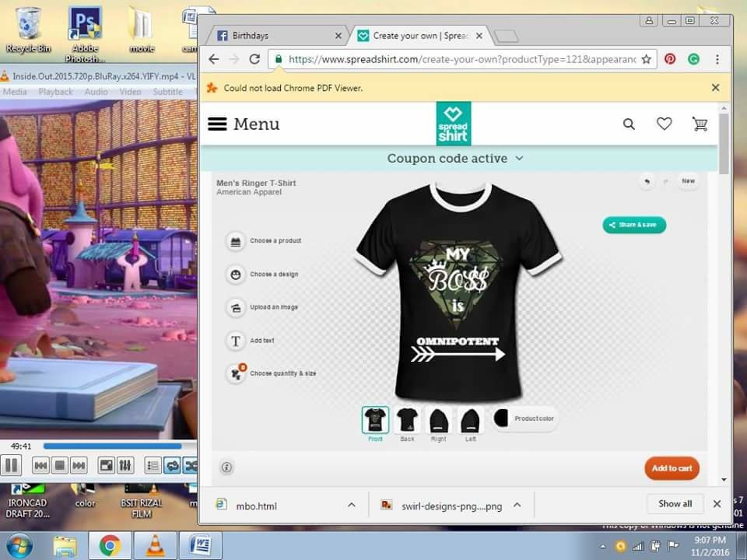Open VLC Audio menu

96,92
